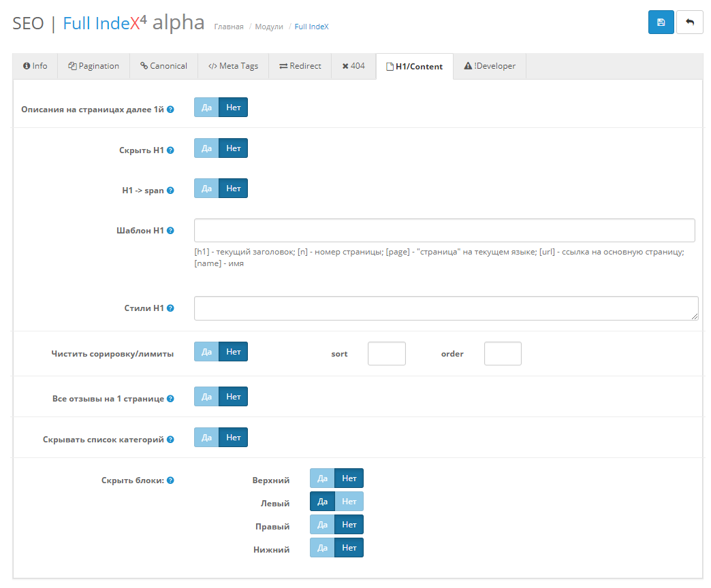This screenshot has width=711, height=588.
Task: Grab the Стили H1 textarea resize handle
Action: 695,316
